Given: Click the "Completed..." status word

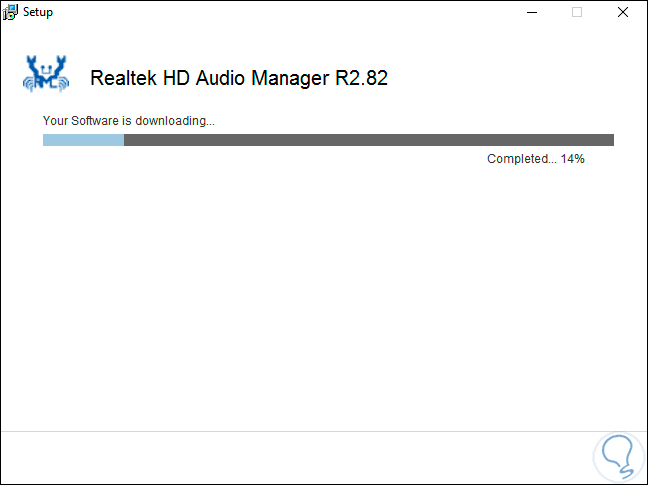Looking at the screenshot, I should [x=521, y=159].
